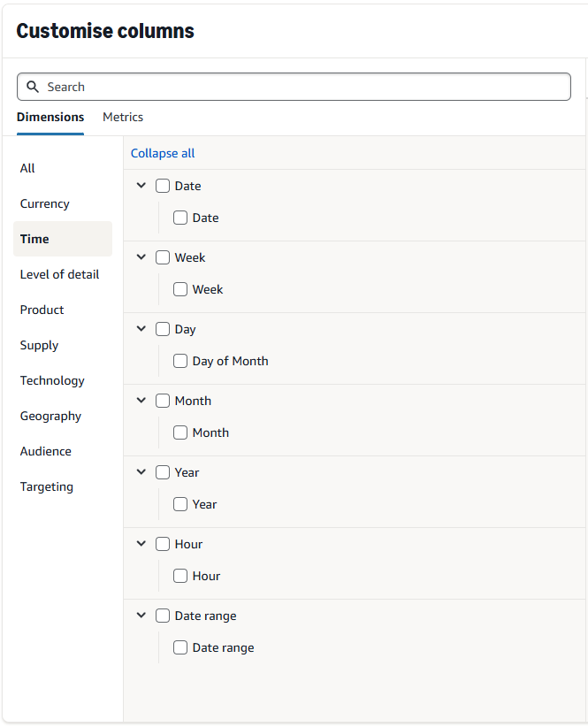The height and width of the screenshot is (727, 588).
Task: Collapse the Month group chevron
Action: [x=141, y=401]
